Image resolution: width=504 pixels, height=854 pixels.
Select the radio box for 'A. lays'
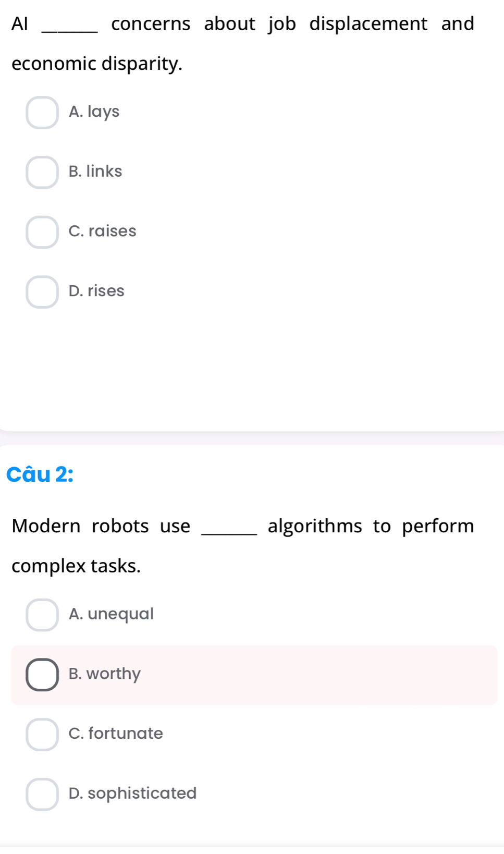click(42, 113)
